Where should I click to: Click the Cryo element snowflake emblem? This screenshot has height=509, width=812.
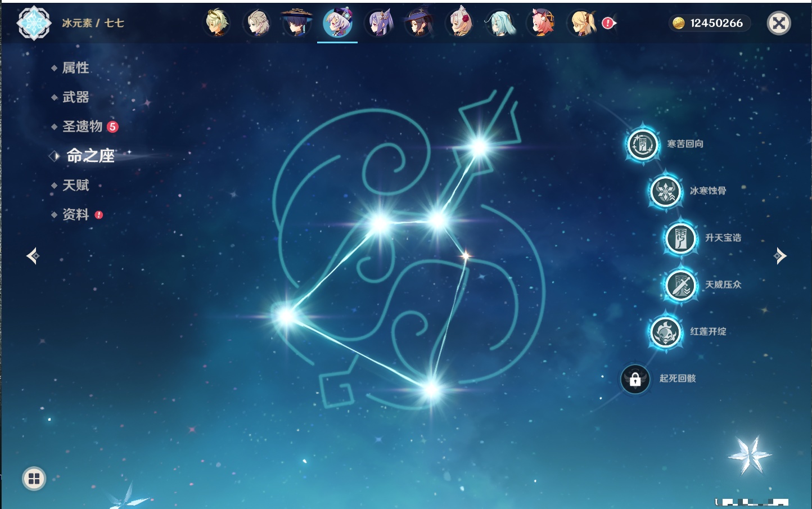(34, 23)
